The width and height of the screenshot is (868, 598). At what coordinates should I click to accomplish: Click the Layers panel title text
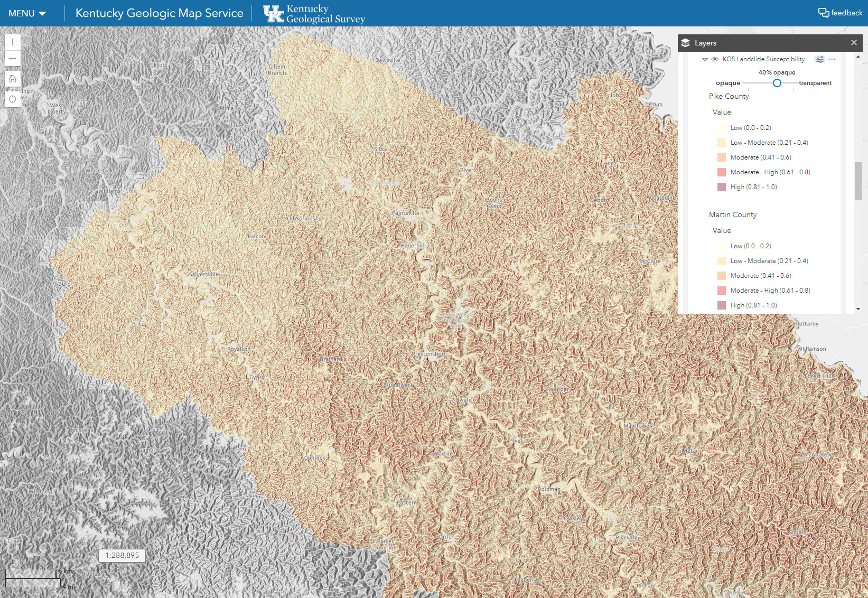click(x=705, y=43)
